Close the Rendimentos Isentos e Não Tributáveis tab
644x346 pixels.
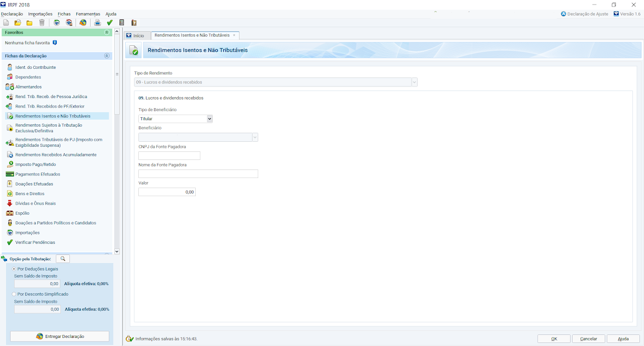click(x=234, y=35)
